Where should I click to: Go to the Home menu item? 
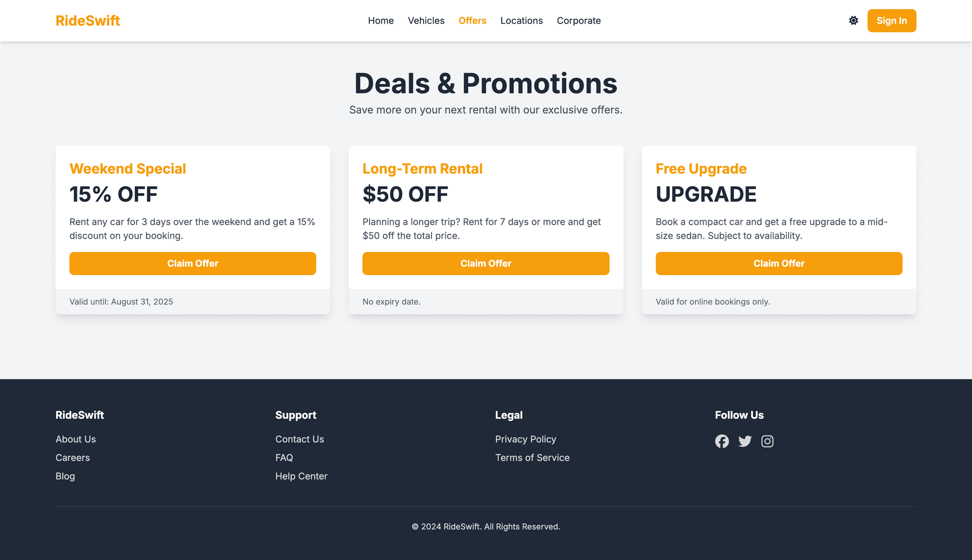(381, 21)
